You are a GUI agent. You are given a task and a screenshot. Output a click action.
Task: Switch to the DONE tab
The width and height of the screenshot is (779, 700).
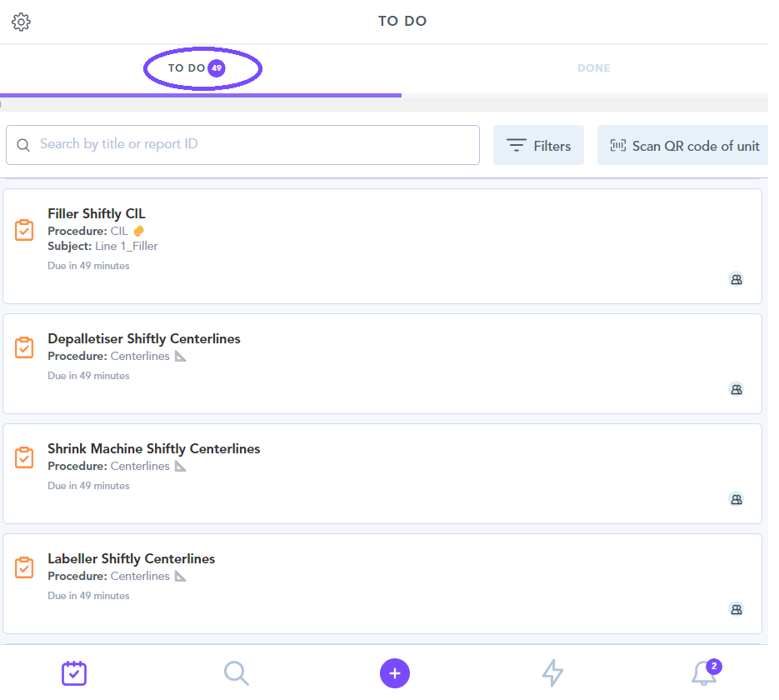click(x=593, y=68)
